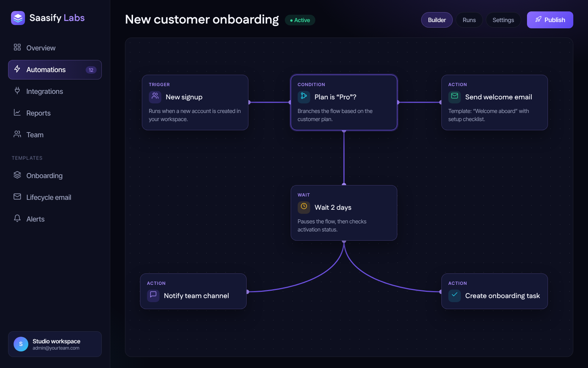Select the Plan is Pro node title
The width and height of the screenshot is (588, 368).
[x=335, y=97]
